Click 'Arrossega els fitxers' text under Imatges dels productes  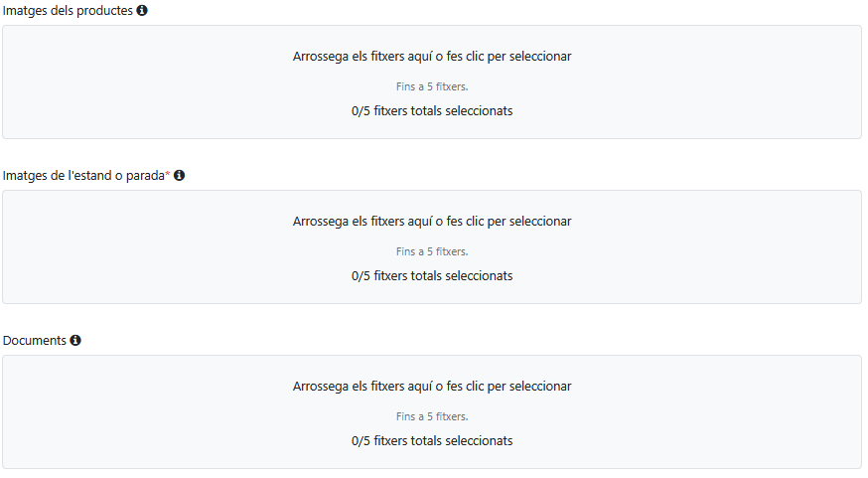pos(432,57)
